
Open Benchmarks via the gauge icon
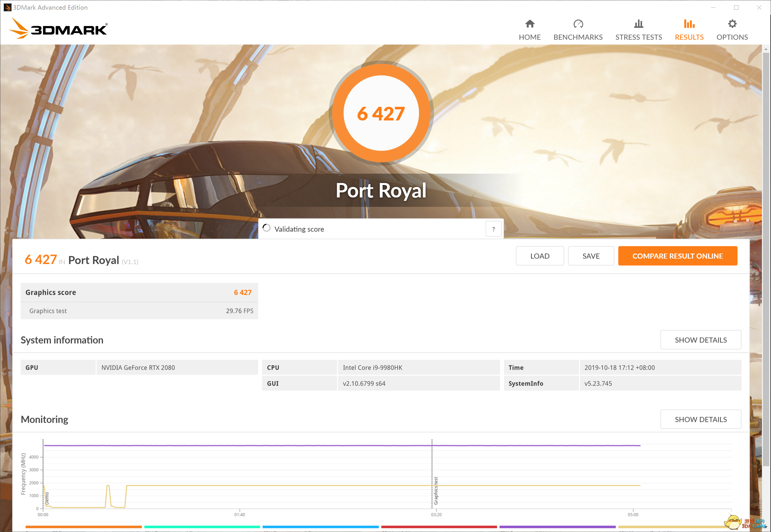[x=578, y=24]
